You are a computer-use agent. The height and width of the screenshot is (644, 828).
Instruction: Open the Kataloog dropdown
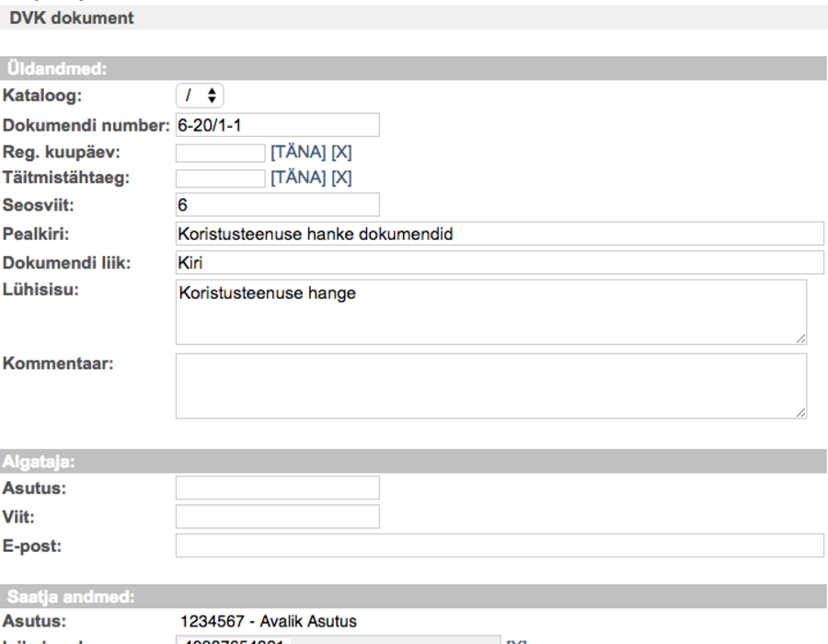click(200, 96)
